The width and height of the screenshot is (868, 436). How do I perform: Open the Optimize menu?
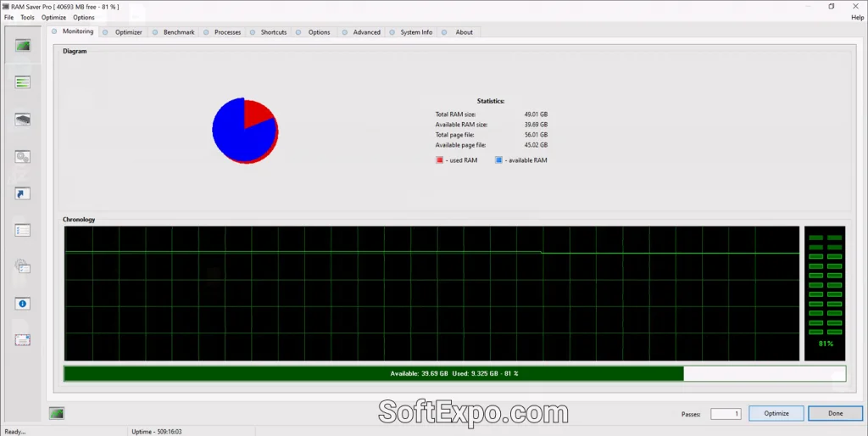[53, 17]
